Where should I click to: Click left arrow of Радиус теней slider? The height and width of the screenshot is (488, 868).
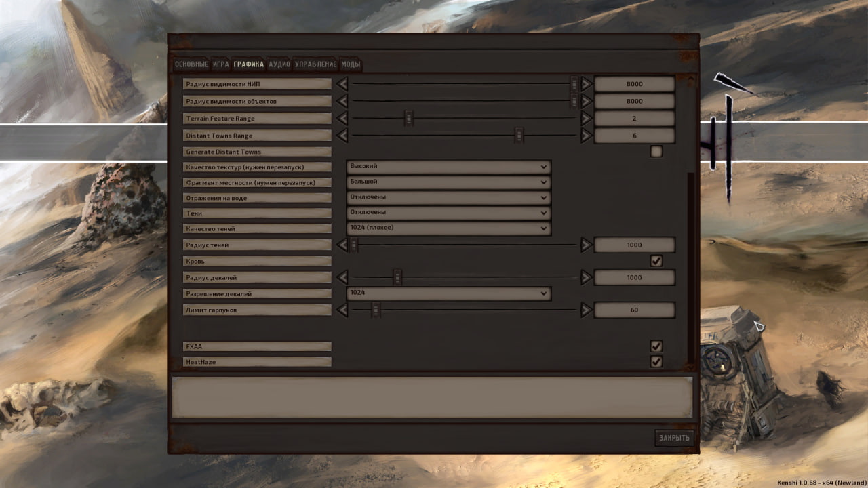tap(342, 245)
